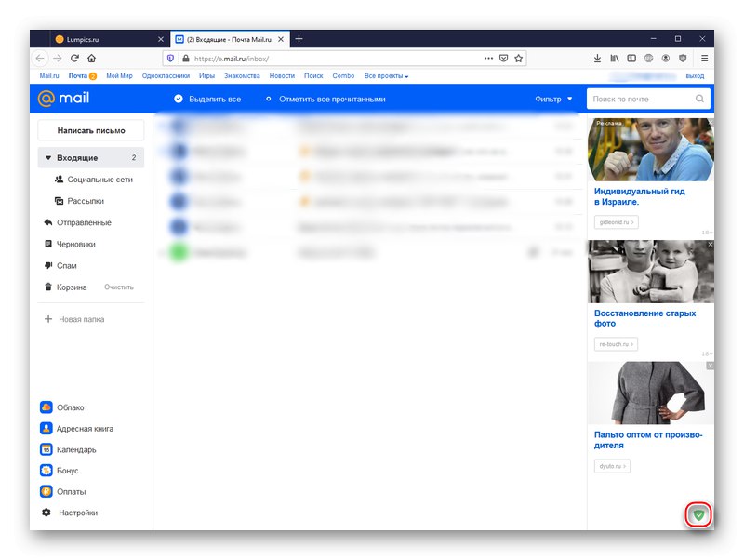Open the Library icon in toolbar
This screenshot has height=560, width=744.
[x=615, y=58]
